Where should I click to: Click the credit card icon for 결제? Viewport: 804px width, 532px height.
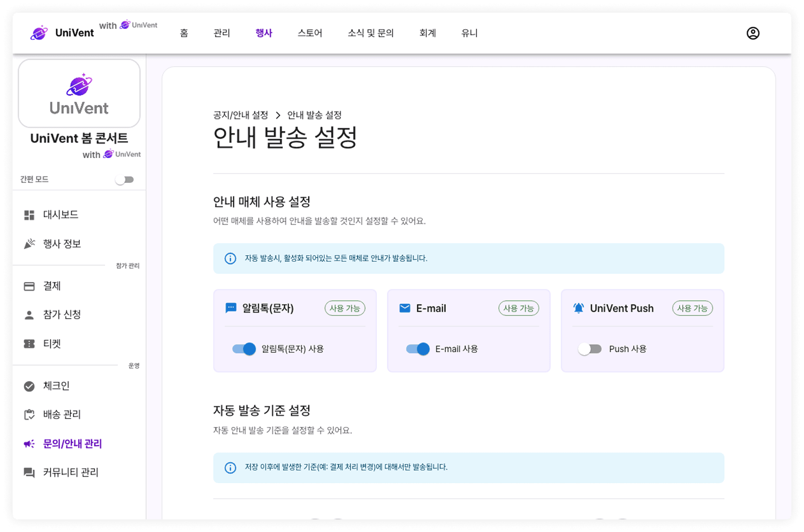[29, 286]
